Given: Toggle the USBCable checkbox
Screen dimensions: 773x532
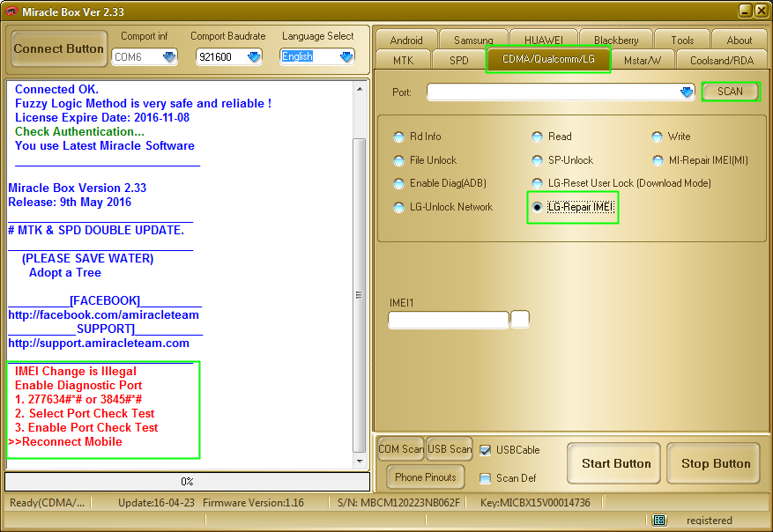Looking at the screenshot, I should point(485,450).
